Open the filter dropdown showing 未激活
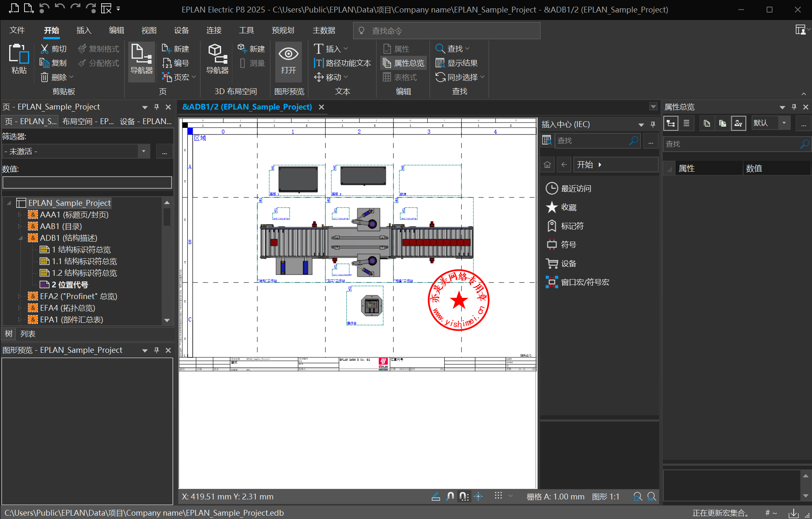The image size is (812, 519). point(144,151)
